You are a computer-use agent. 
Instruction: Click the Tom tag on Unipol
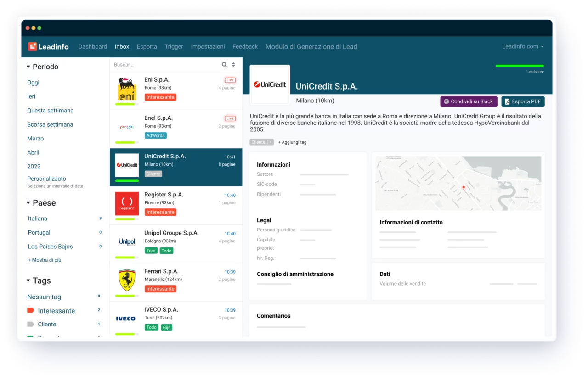point(151,251)
